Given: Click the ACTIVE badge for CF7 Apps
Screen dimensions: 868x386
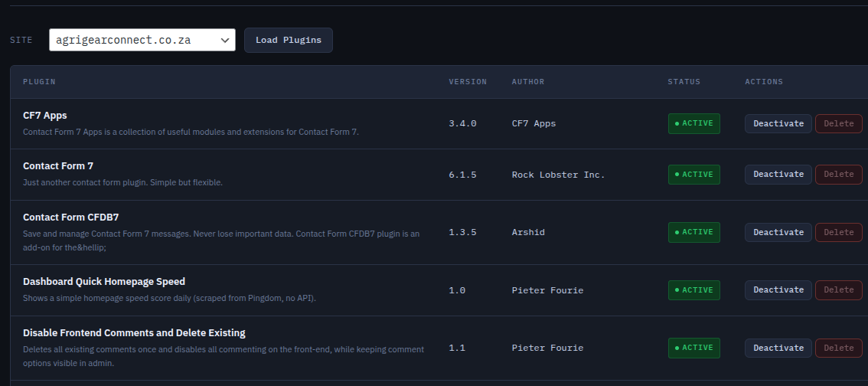Looking at the screenshot, I should pyautogui.click(x=694, y=123).
